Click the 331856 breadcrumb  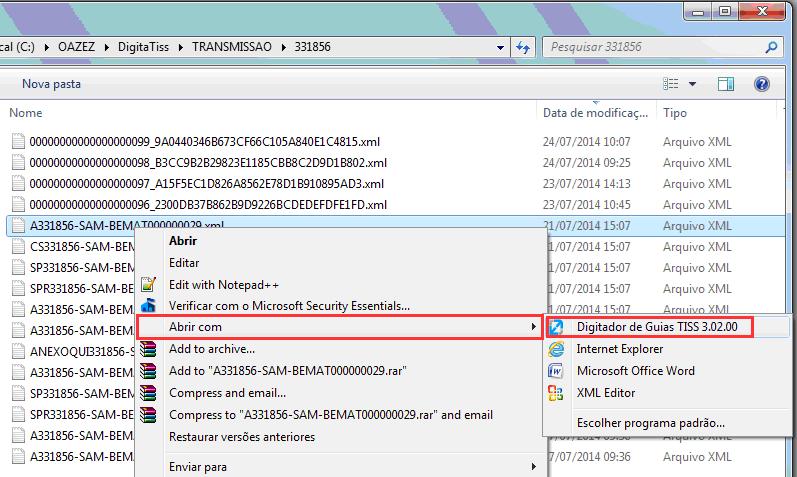(x=313, y=47)
